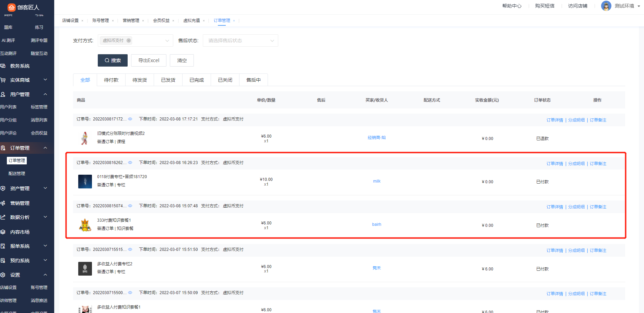644x313 pixels.
Task: Switch to the 待发货 order tab
Action: point(140,80)
